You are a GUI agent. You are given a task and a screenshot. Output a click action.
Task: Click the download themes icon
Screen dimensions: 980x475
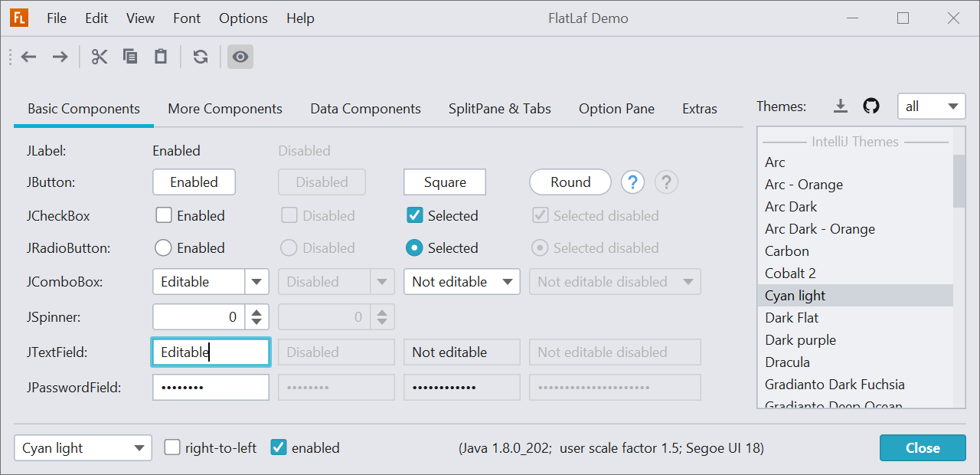pos(841,106)
